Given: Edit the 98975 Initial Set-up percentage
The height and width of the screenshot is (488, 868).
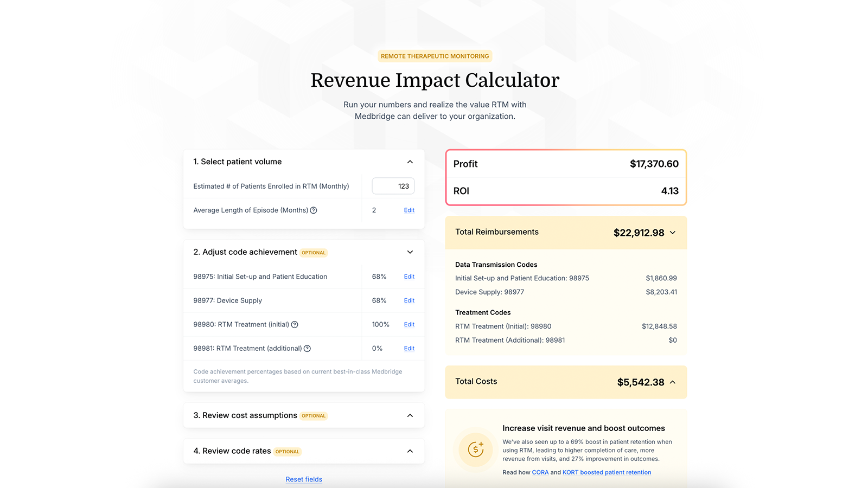Looking at the screenshot, I should tap(409, 277).
